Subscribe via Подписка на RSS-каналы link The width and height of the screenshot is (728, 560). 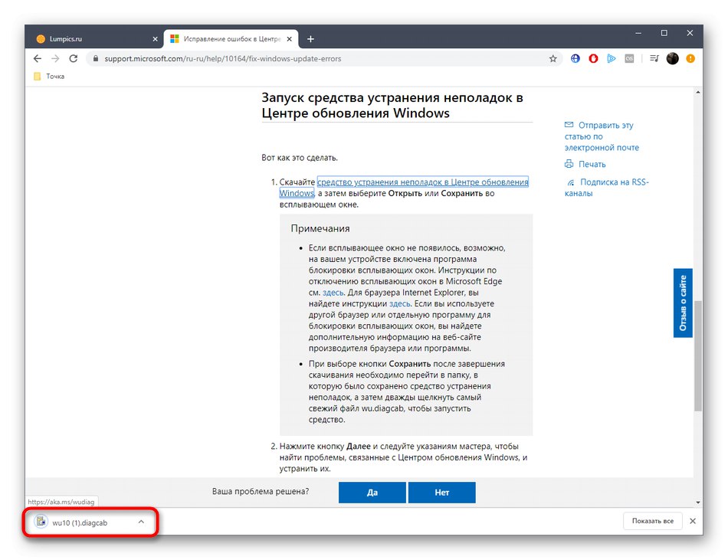point(606,188)
